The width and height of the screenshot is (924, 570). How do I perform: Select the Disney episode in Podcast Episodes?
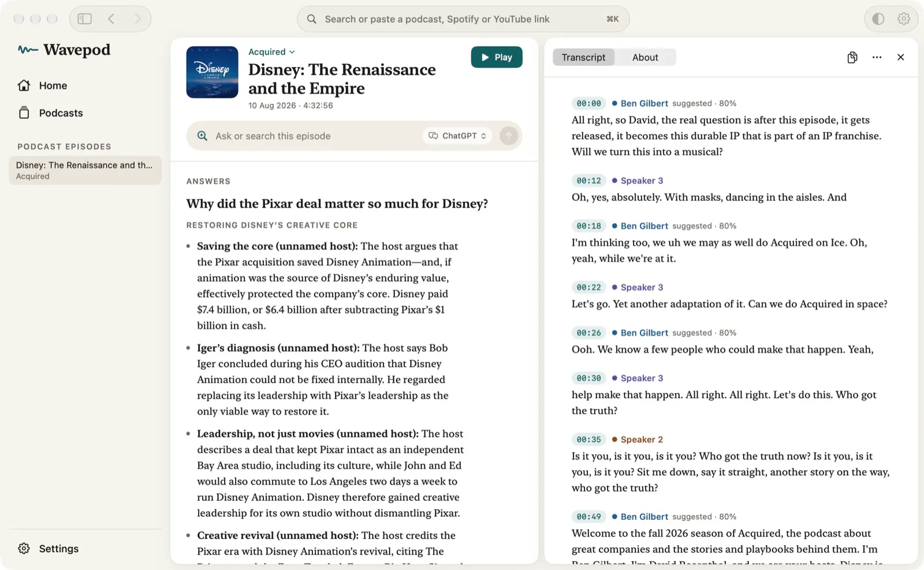[x=85, y=170]
